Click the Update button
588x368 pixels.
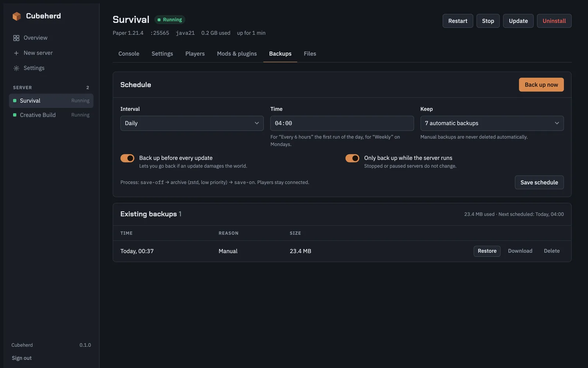click(x=518, y=21)
